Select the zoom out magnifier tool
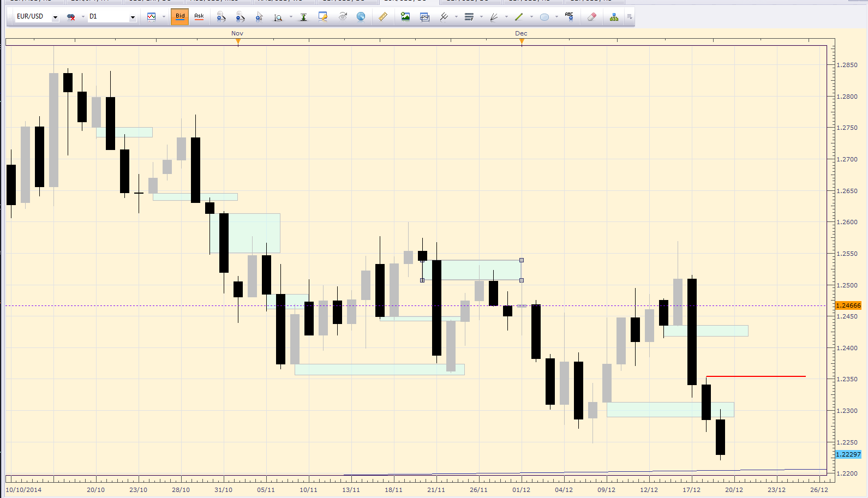This screenshot has width=868, height=498. [x=240, y=17]
